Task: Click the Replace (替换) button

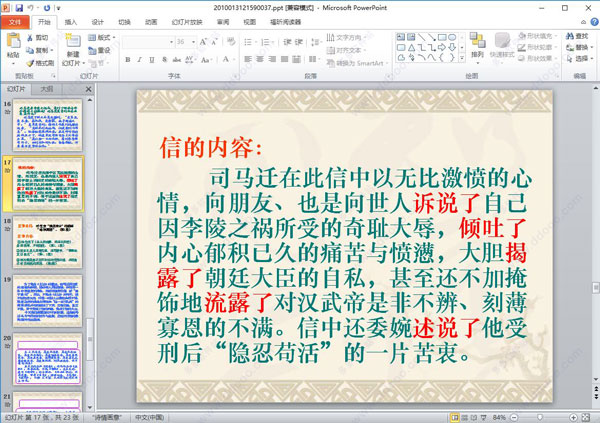Action: click(x=579, y=47)
